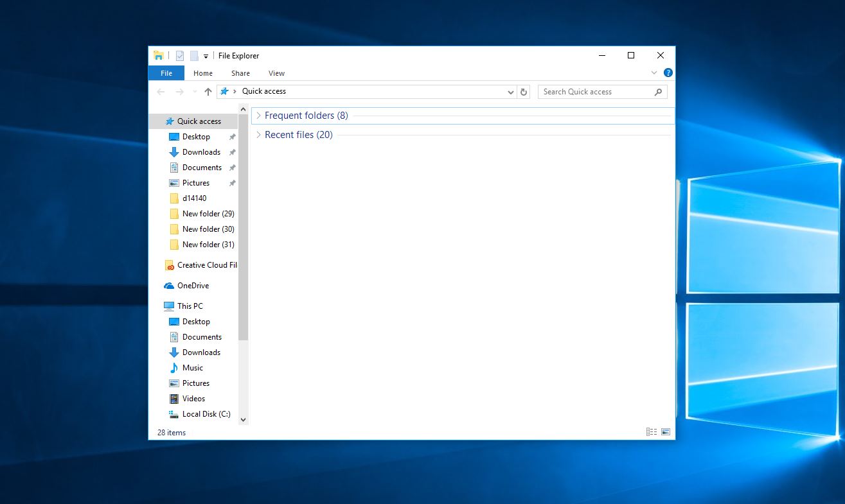Click the pin icon next to Pictures
The height and width of the screenshot is (504, 845).
point(233,183)
